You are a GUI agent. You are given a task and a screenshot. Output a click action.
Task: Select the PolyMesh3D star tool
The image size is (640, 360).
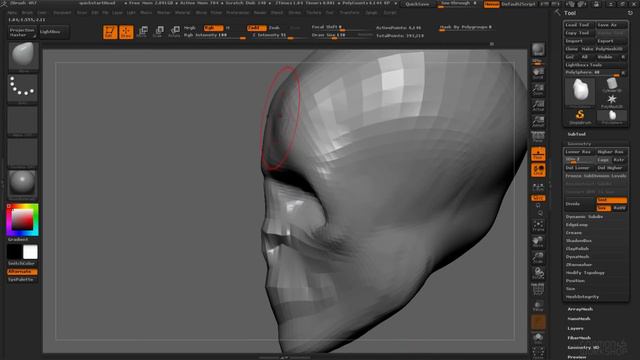611,101
